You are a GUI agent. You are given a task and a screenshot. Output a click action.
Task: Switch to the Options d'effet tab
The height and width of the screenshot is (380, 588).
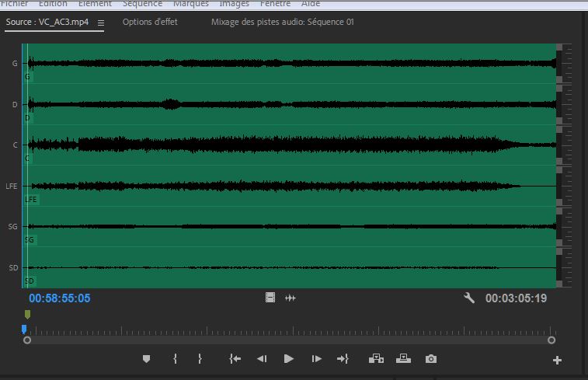pos(150,22)
